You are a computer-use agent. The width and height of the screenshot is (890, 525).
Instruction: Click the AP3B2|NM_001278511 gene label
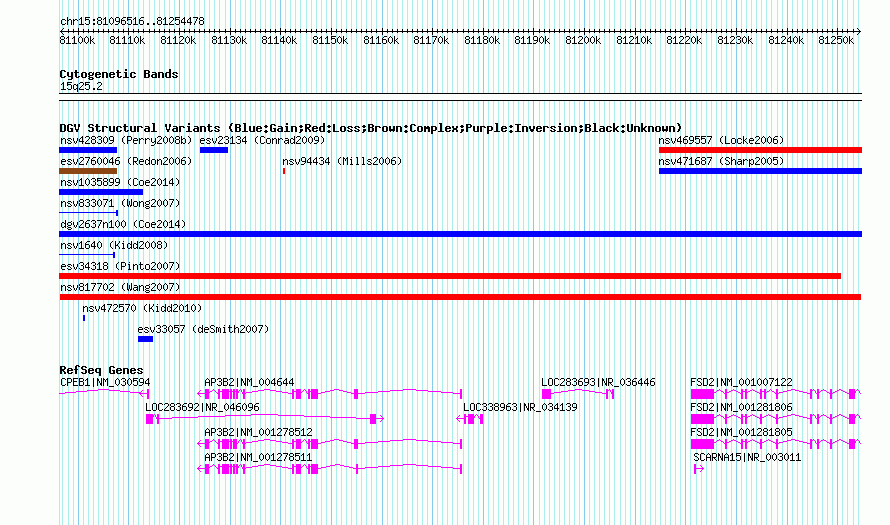pos(258,457)
